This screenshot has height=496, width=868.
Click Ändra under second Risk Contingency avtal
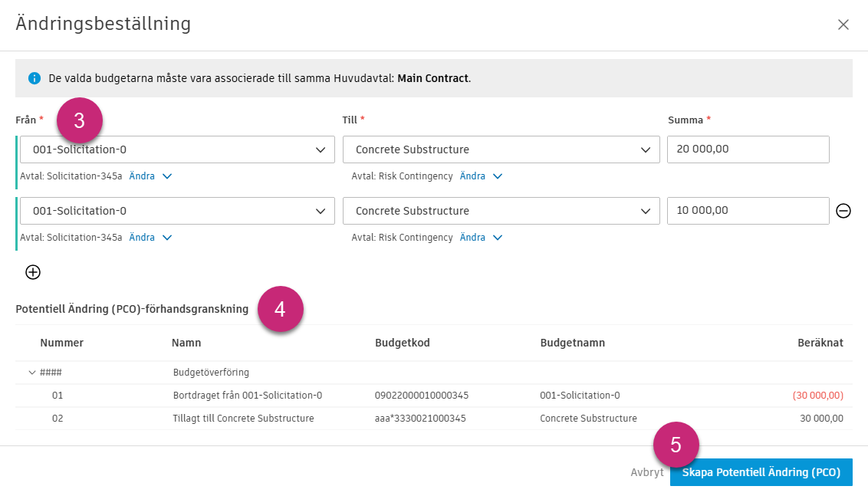tap(472, 238)
